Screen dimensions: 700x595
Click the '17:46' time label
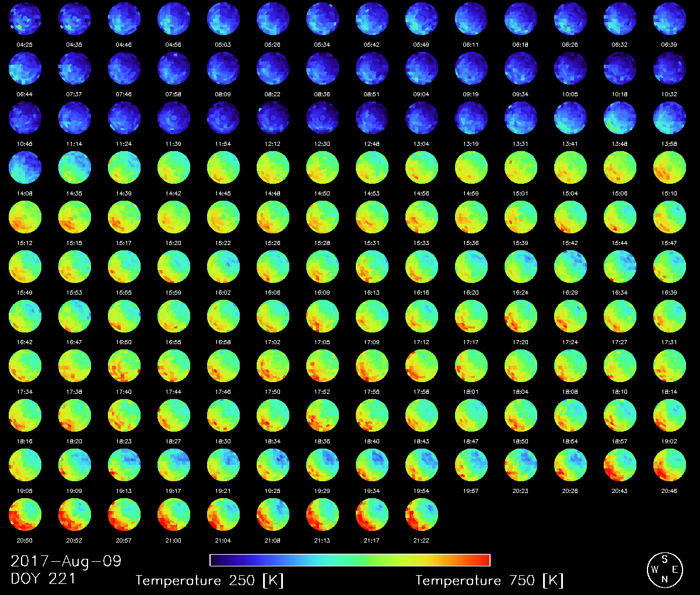point(223,392)
